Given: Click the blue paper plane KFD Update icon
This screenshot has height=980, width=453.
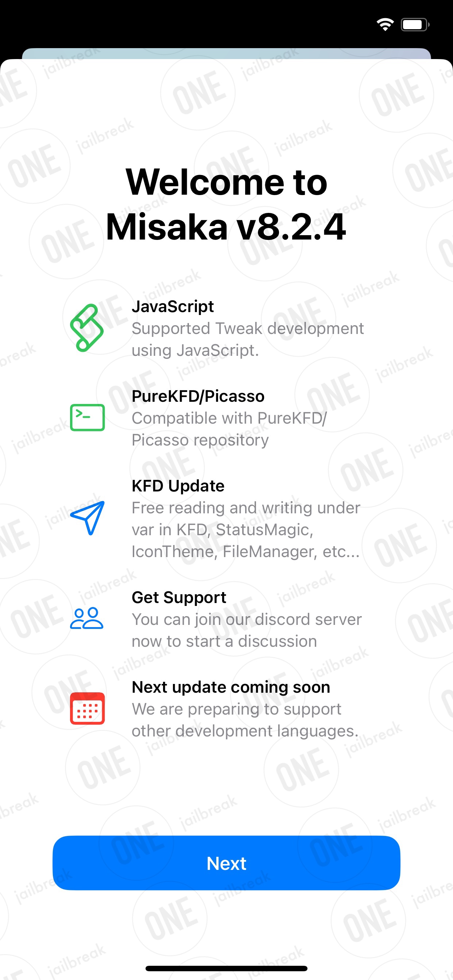Looking at the screenshot, I should tap(87, 518).
